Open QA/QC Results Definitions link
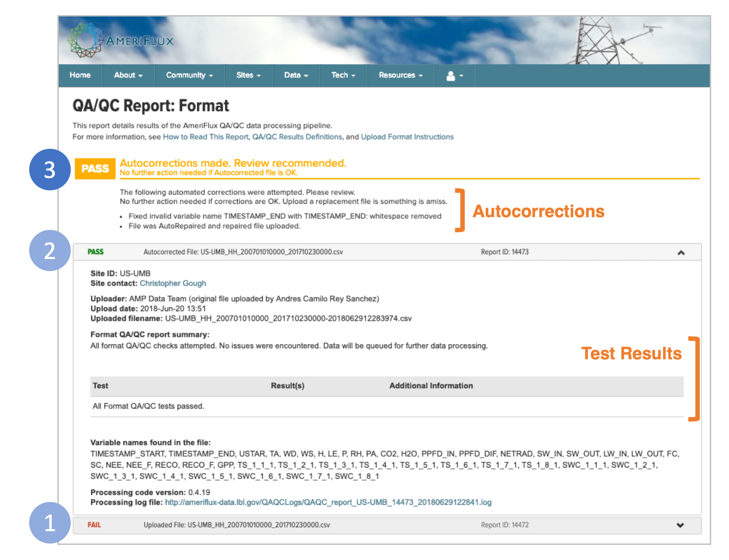The height and width of the screenshot is (560, 729). (x=297, y=137)
